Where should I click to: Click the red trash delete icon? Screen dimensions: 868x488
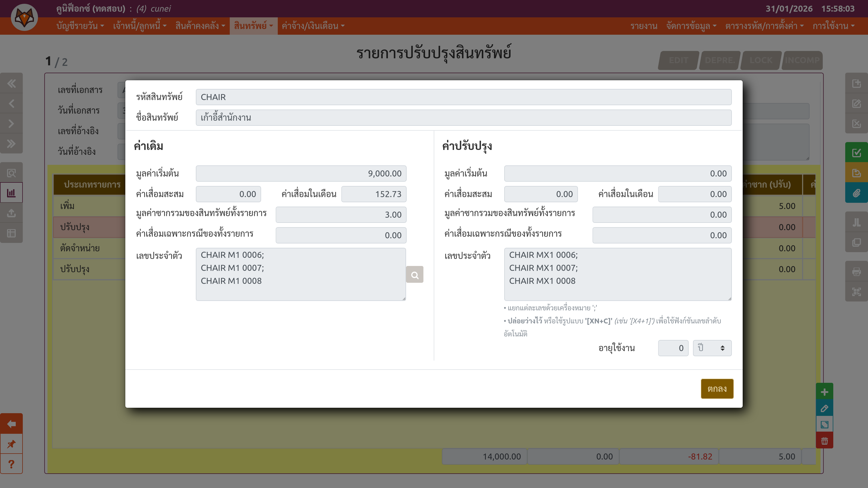(824, 441)
